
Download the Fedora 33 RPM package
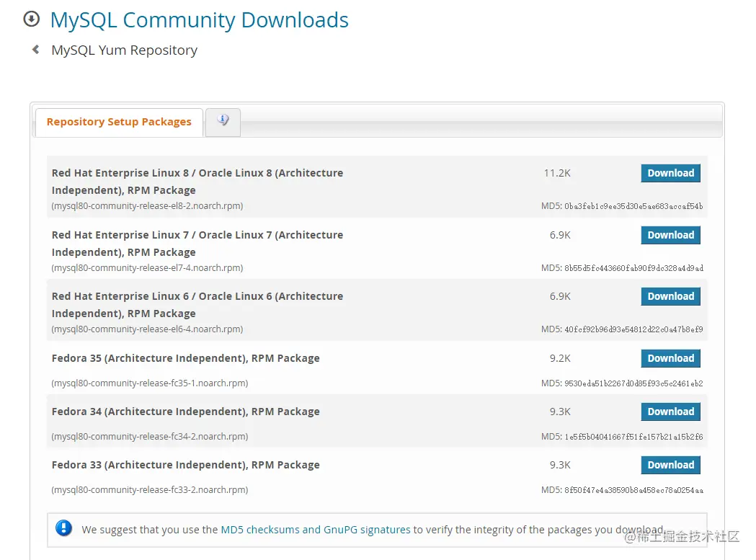click(671, 465)
